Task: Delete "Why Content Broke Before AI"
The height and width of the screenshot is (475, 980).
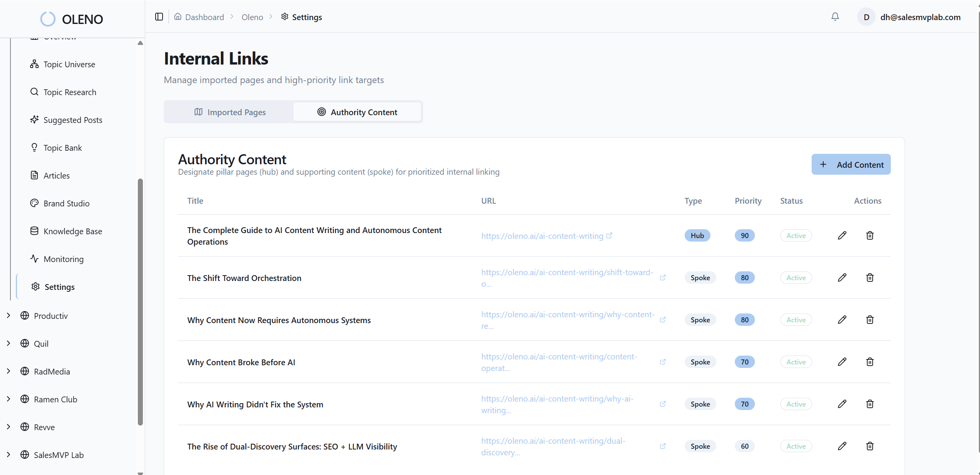Action: pos(870,362)
